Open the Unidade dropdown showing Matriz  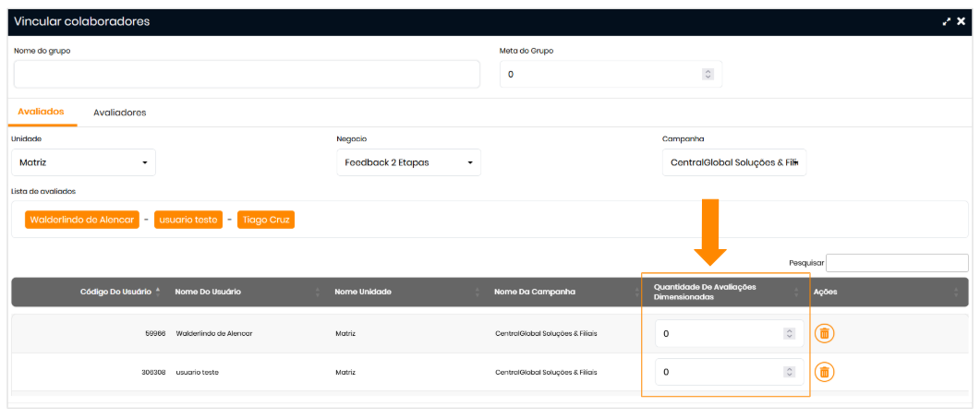pos(83,162)
